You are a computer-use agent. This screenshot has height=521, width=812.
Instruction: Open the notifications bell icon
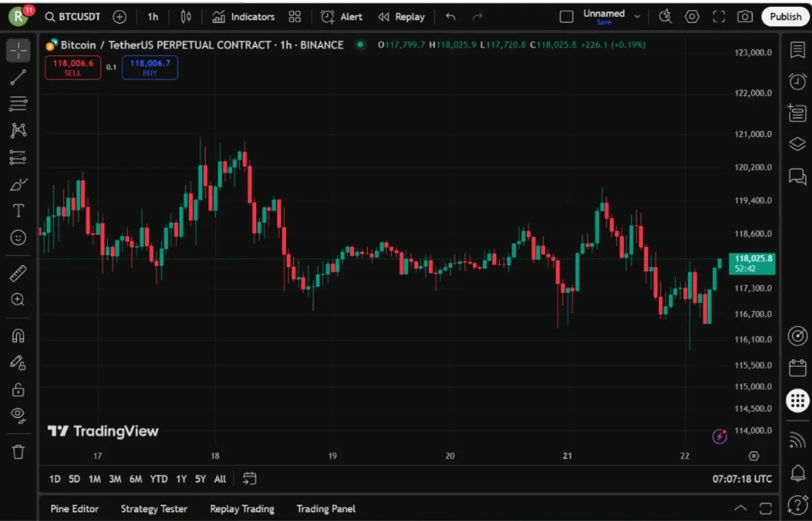click(x=798, y=472)
